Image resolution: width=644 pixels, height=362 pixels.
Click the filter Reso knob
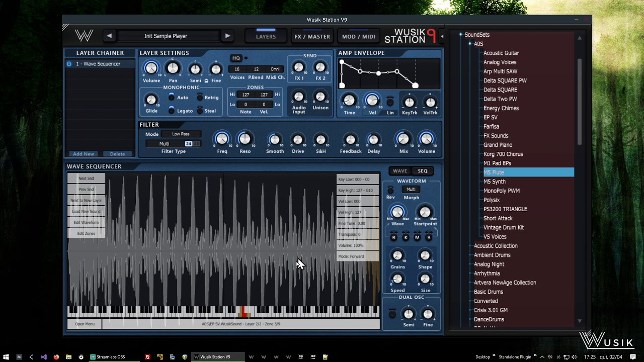(245, 139)
